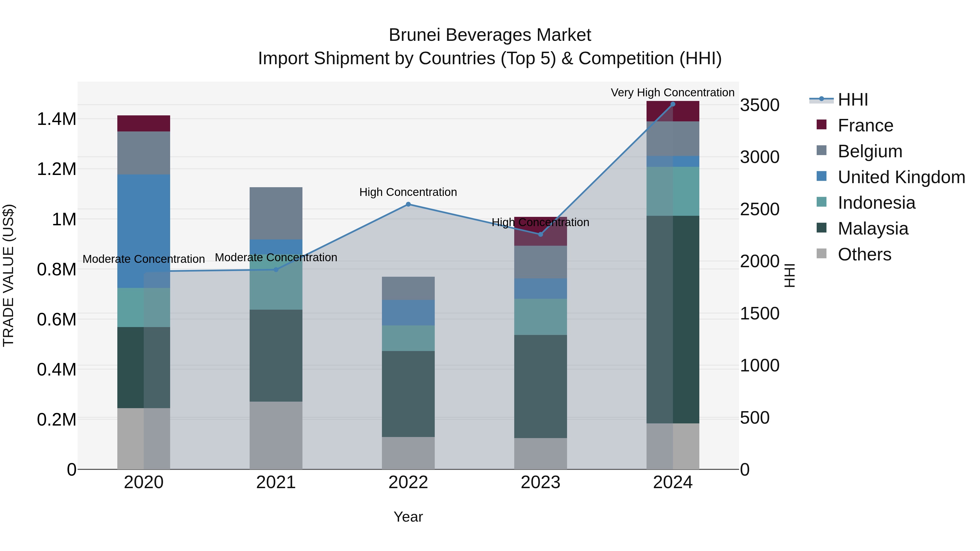This screenshot has height=551, width=980.
Task: Click the Others segment of the 2022 bar
Action: [408, 453]
